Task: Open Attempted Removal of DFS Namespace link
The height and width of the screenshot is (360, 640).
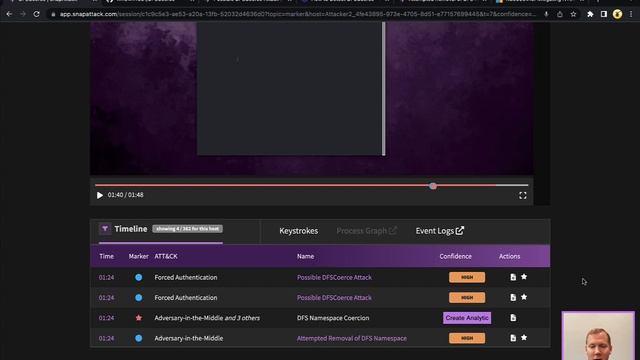Action: pos(352,338)
